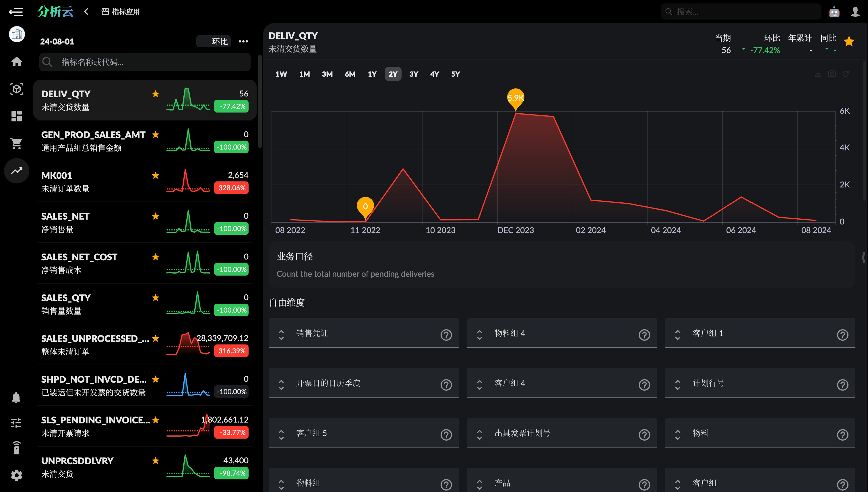Select the 1Y time range tab
868x492 pixels.
click(372, 74)
